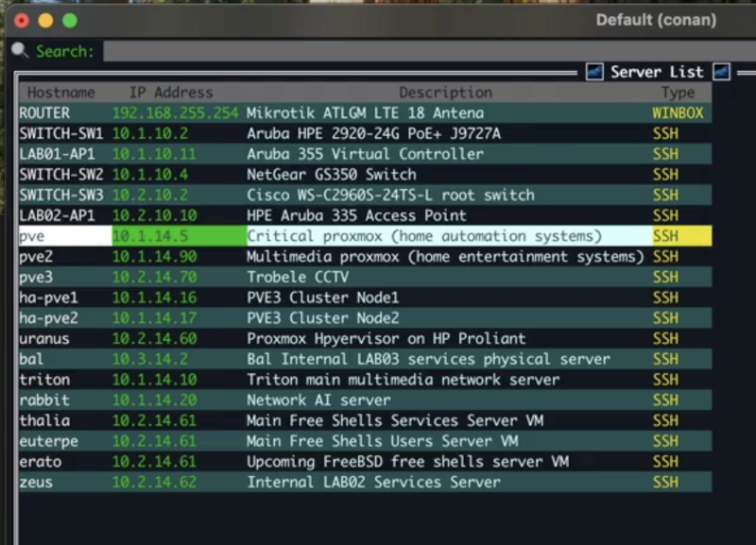The image size is (756, 545).
Task: Click PVE3 Cluster Node2 description
Action: coord(323,318)
